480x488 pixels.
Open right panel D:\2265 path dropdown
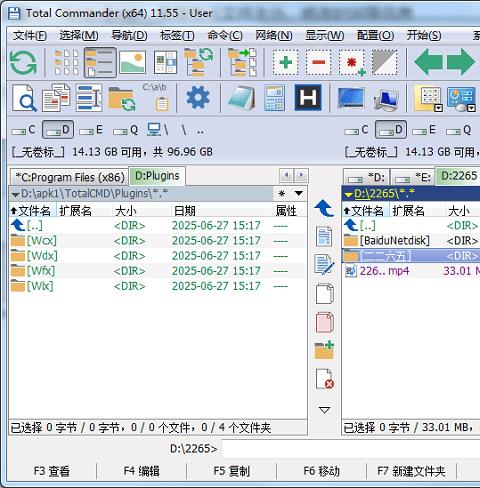pyautogui.click(x=349, y=194)
